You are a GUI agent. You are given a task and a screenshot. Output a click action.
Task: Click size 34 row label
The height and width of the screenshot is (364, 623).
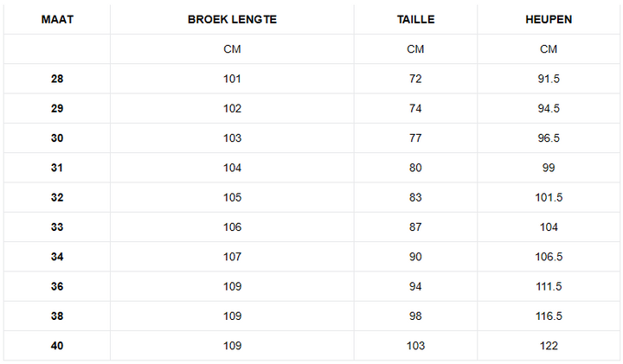(x=57, y=257)
